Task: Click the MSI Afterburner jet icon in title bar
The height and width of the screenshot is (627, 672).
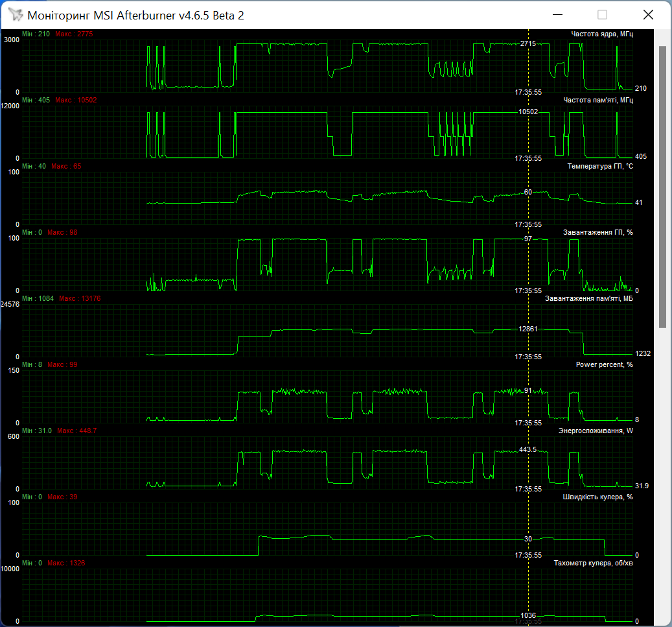Action: pyautogui.click(x=16, y=15)
